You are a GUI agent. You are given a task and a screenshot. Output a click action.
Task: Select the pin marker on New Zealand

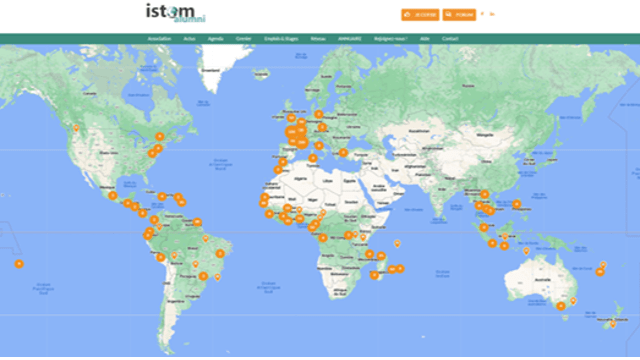click(613, 324)
